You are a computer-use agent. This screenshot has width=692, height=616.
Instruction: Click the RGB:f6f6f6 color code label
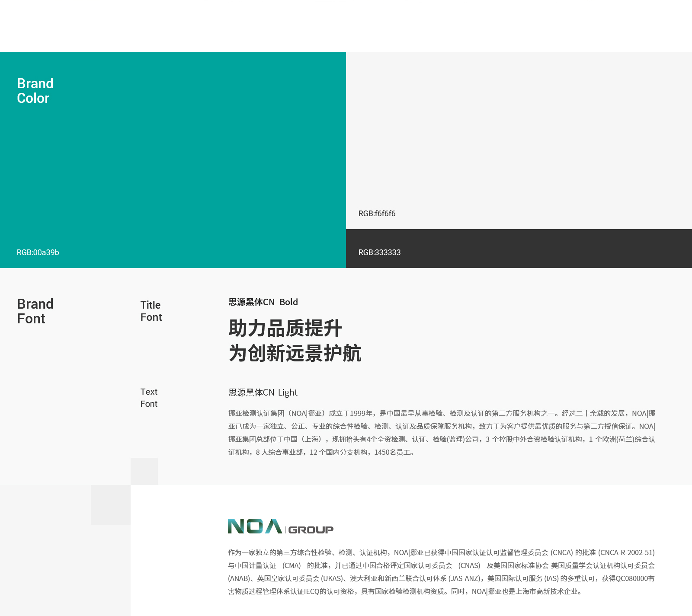tap(377, 214)
